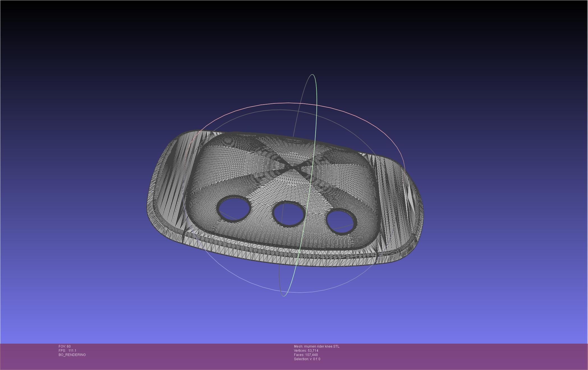Click the Faces: 107,448 count
Screen dimensions: 588x370
pos(306,355)
